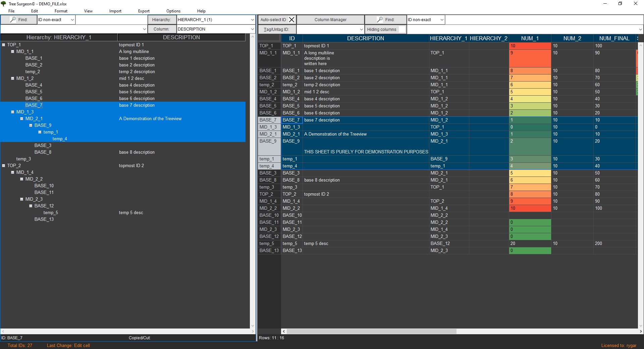Click the sheet's horizontal scroll right arrow
The width and height of the screenshot is (644, 349).
point(641,331)
